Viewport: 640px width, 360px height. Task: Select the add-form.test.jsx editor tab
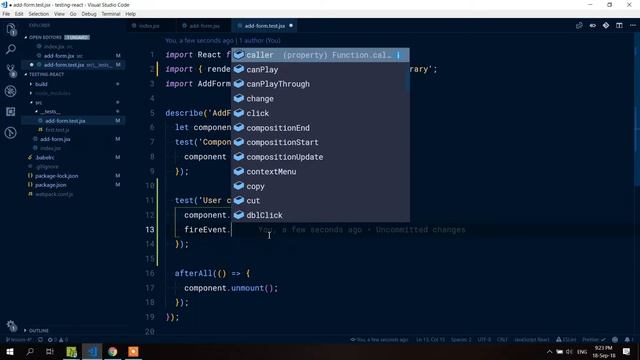(264, 26)
